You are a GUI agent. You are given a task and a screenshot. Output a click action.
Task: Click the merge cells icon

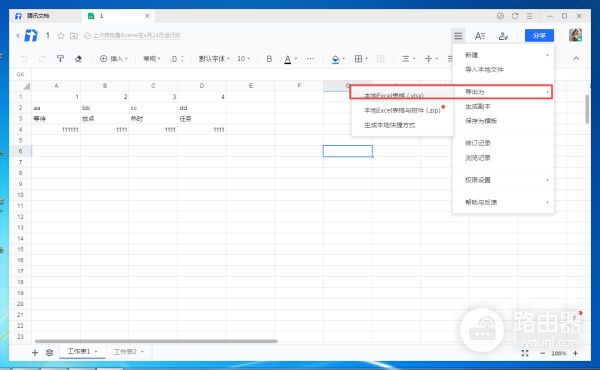[380, 59]
